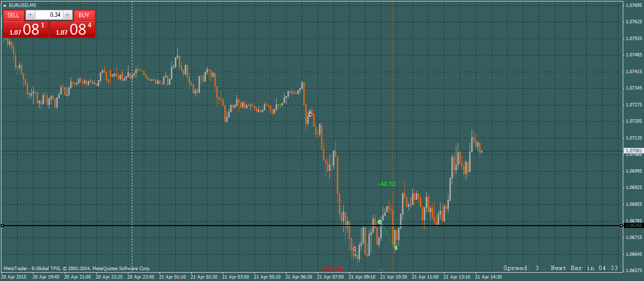Viewport: 644px width, 281px height.
Task: Click the 1.07345 price scale label
Action: [634, 88]
